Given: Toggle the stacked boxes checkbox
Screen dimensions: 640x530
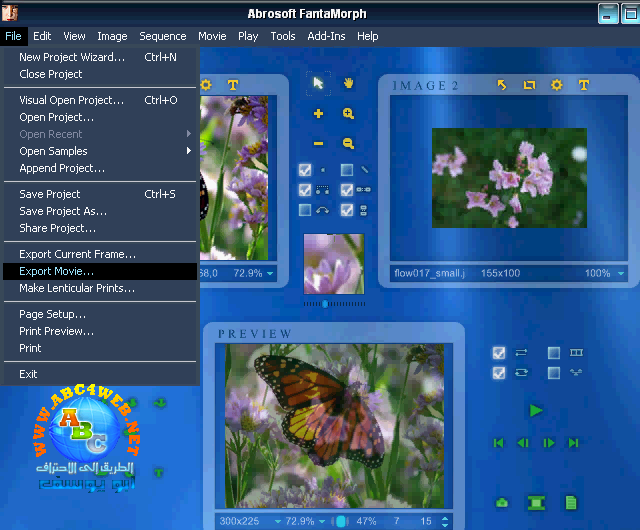Looking at the screenshot, I should (347, 210).
